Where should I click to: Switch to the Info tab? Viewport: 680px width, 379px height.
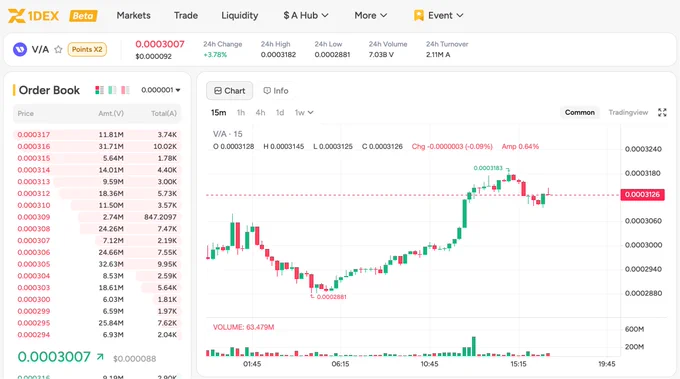[276, 91]
